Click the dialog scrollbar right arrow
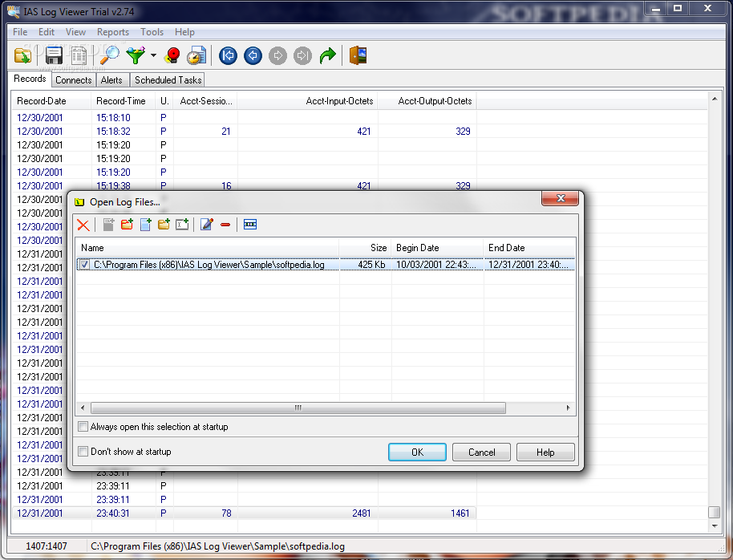Image resolution: width=733 pixels, height=560 pixels. (568, 408)
